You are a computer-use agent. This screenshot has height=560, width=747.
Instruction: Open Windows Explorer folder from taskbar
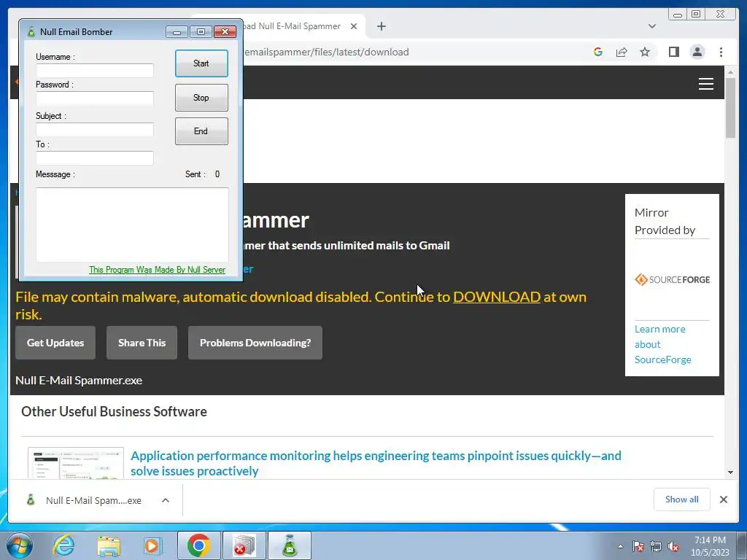(109, 545)
